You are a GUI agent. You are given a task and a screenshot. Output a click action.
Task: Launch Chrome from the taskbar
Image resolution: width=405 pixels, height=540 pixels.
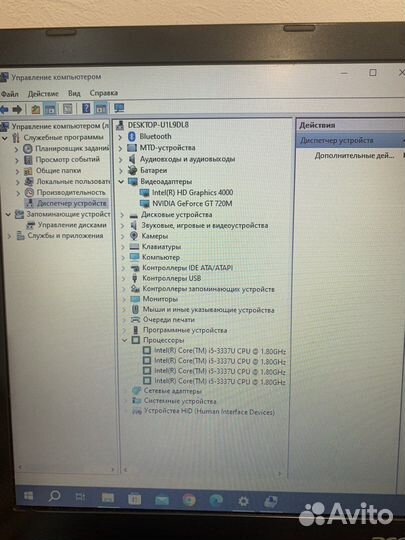point(189,500)
